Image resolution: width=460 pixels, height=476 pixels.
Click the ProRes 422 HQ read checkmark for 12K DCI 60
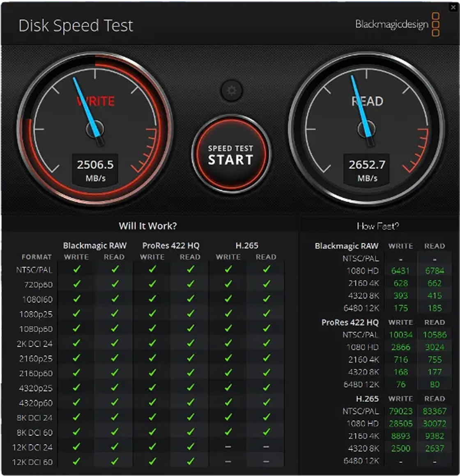click(190, 462)
